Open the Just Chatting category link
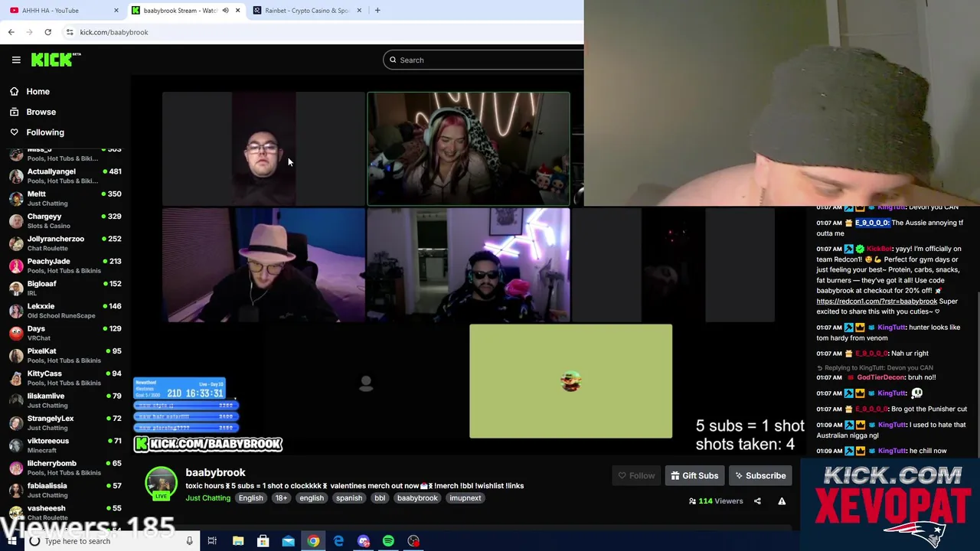Screen dimensions: 980x551 (207, 498)
